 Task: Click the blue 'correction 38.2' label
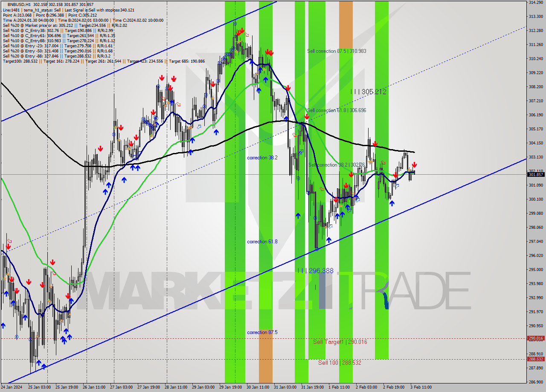[x=262, y=158]
